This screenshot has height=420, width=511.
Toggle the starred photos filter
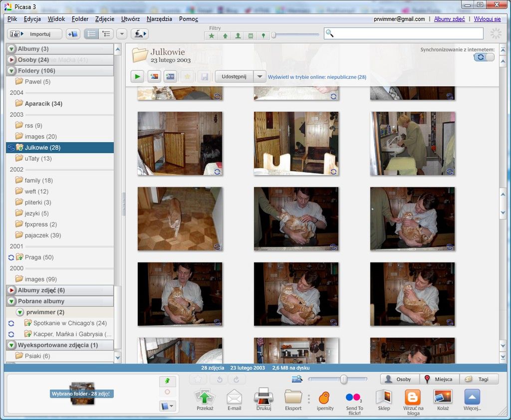212,35
